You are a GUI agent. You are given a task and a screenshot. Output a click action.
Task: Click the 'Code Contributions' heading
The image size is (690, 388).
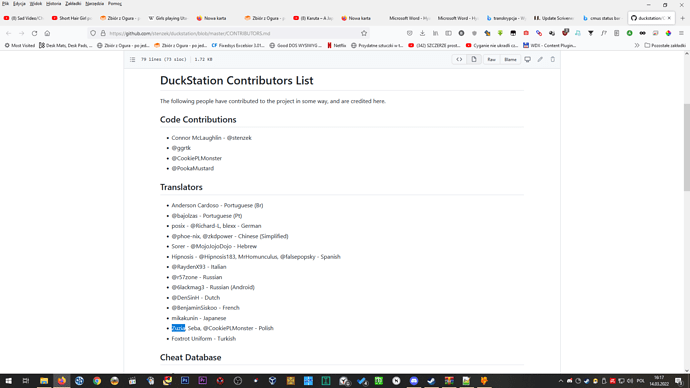coord(198,120)
